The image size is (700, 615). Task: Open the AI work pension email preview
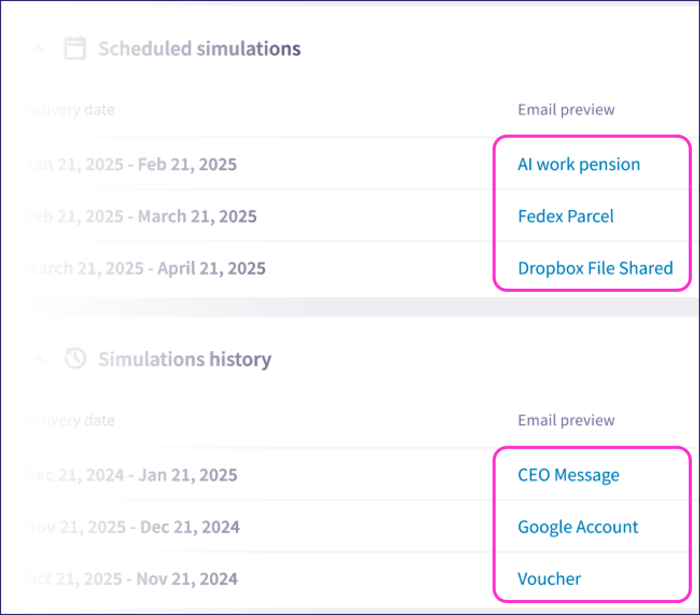(x=578, y=164)
